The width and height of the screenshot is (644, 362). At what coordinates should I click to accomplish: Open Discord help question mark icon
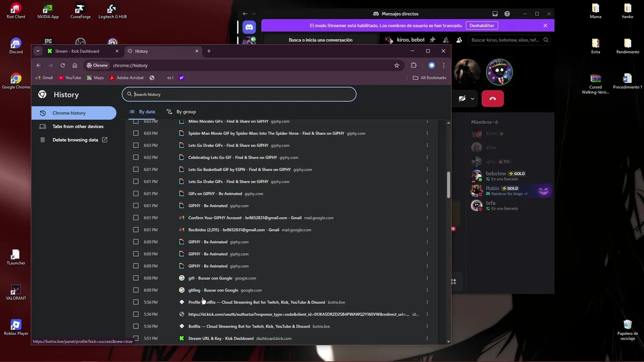(507, 14)
